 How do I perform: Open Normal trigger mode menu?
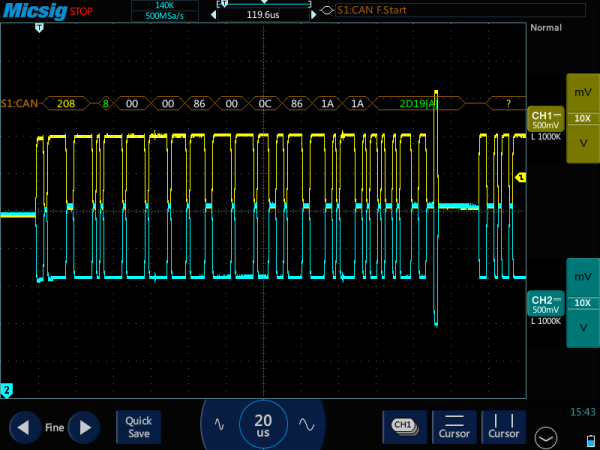click(x=546, y=28)
